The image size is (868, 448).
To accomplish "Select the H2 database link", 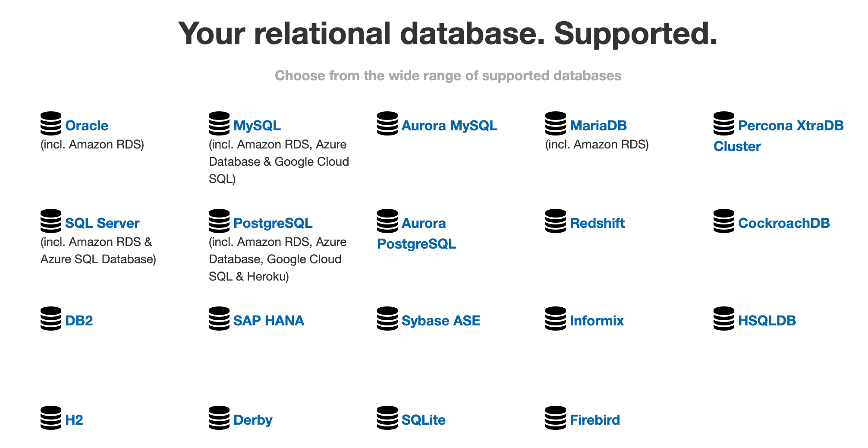I will click(74, 420).
